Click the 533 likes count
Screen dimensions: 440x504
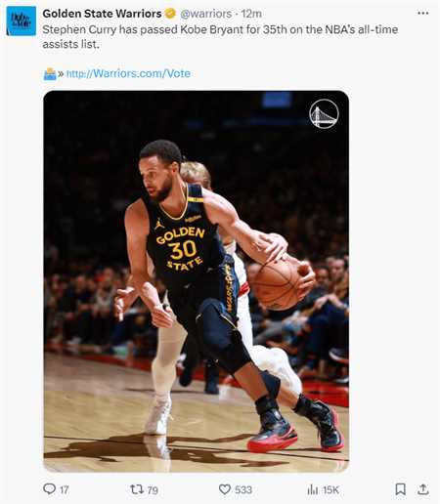(x=243, y=489)
